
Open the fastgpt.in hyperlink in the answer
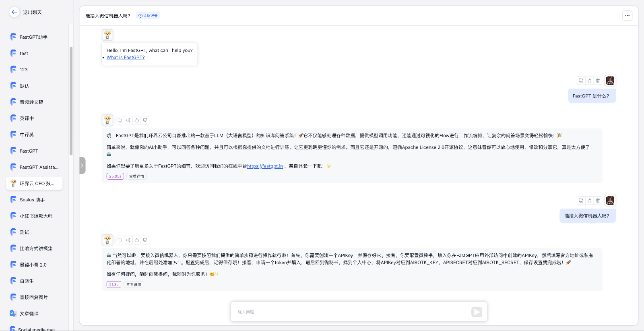(265, 166)
